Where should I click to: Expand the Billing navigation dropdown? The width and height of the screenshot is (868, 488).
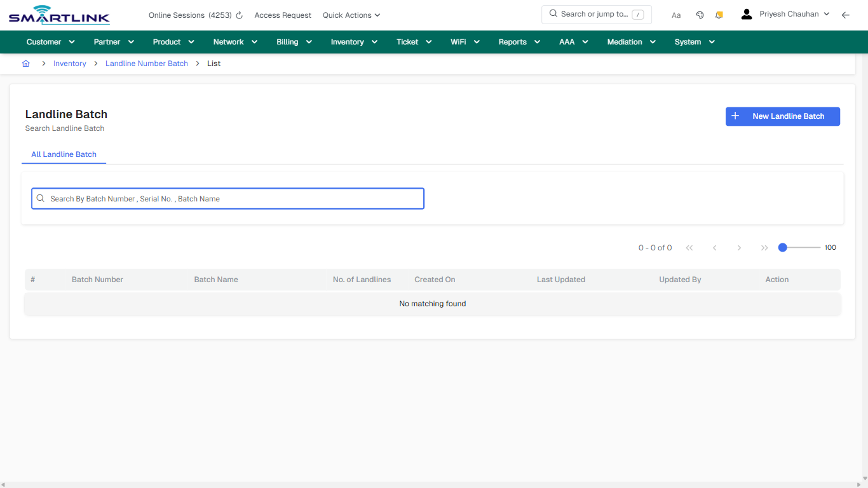[294, 41]
